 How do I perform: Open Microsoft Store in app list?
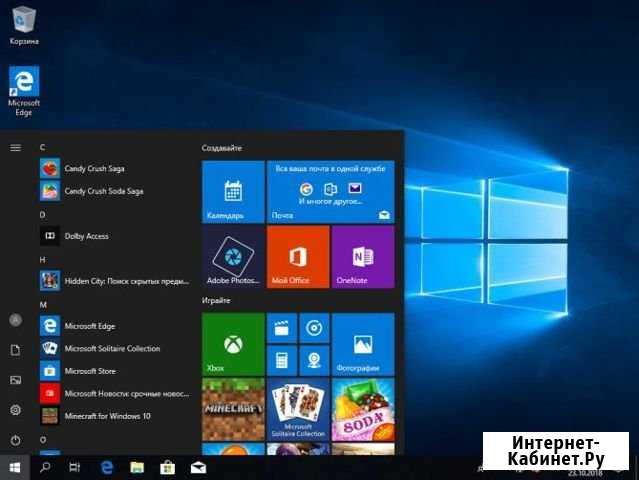(115, 371)
